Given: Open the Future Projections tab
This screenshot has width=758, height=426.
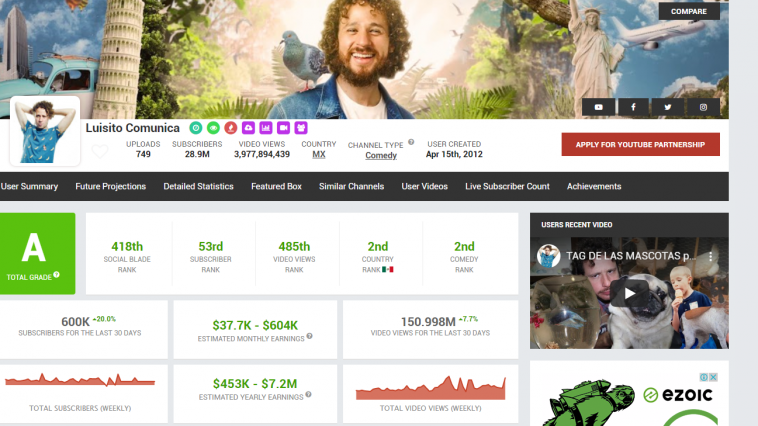Looking at the screenshot, I should (x=111, y=186).
